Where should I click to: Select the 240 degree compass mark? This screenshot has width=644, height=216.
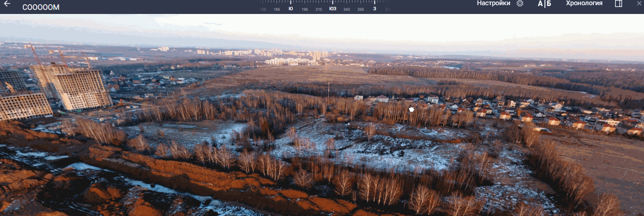pos(346,9)
